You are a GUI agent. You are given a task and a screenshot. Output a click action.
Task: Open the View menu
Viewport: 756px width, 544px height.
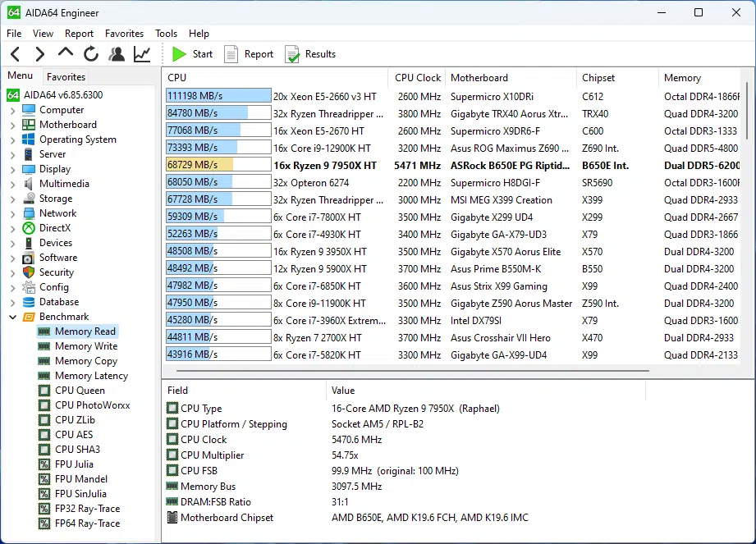point(43,34)
